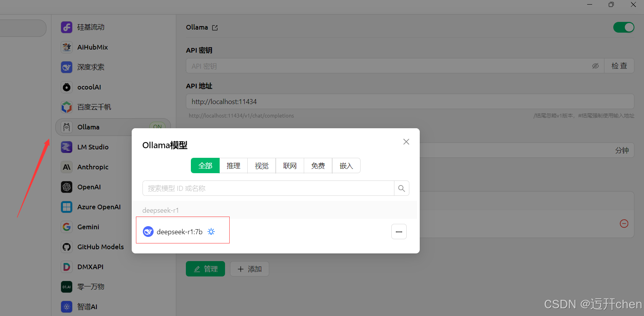
Task: Switch to the 推理 filter tab
Action: pos(233,165)
